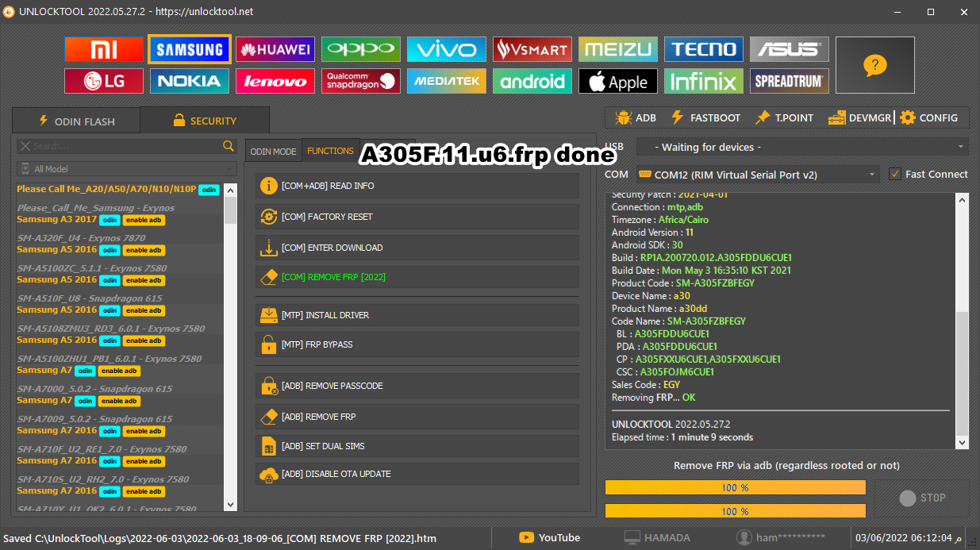Run [COM] REMOVE FRP [2022]
Viewport: 980px width, 550px height.
[417, 277]
